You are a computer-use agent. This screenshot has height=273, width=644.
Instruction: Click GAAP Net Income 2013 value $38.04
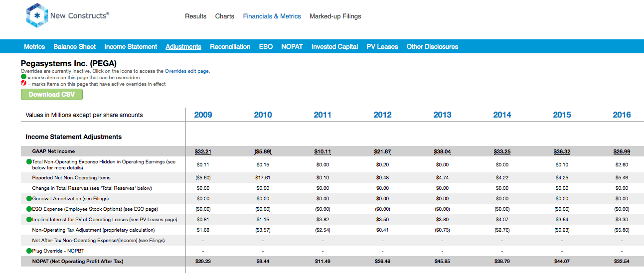pyautogui.click(x=442, y=151)
